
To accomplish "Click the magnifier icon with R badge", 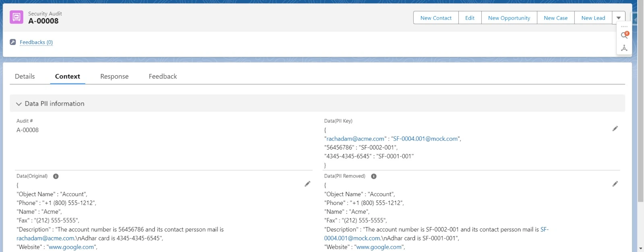I will click(x=624, y=35).
